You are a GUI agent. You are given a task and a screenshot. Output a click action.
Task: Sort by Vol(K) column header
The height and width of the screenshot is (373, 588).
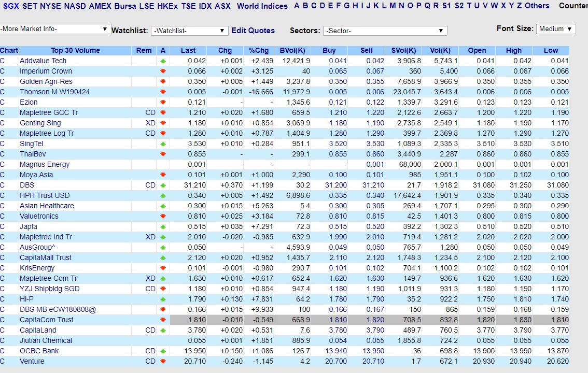click(440, 51)
